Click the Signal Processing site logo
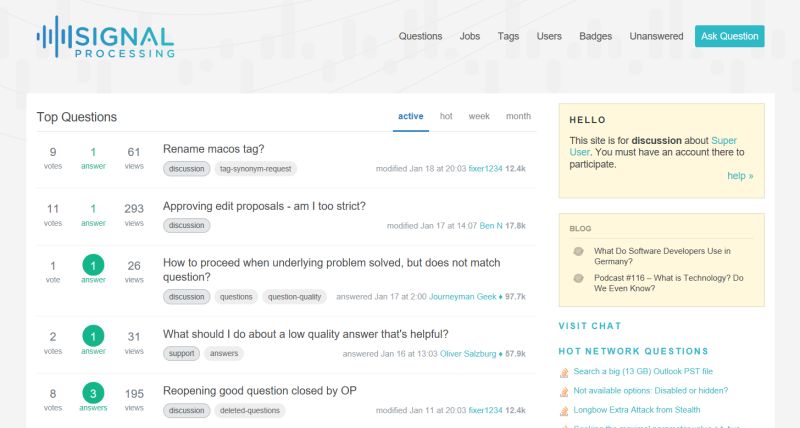This screenshot has height=428, width=800. [106, 37]
